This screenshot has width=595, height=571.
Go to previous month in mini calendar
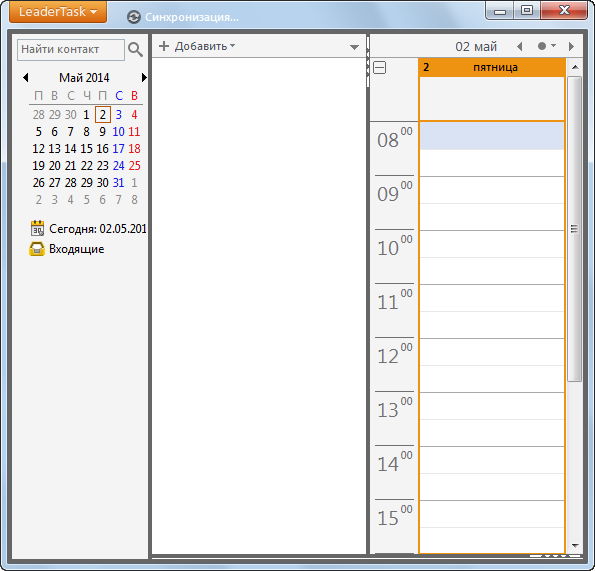tap(25, 78)
